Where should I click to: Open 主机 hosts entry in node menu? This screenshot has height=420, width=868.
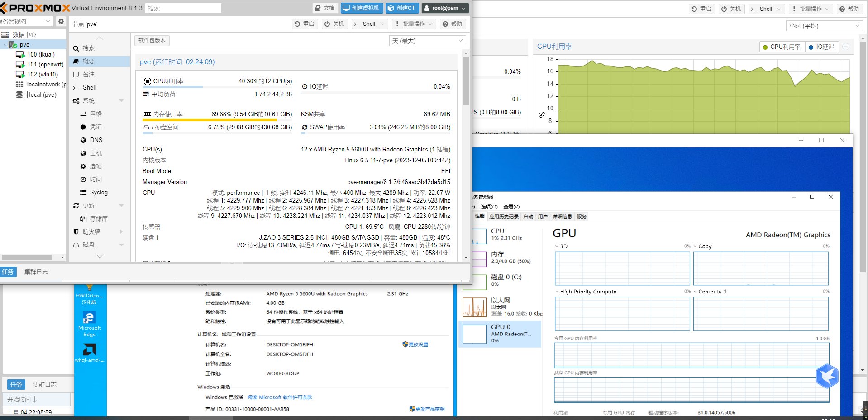point(99,153)
